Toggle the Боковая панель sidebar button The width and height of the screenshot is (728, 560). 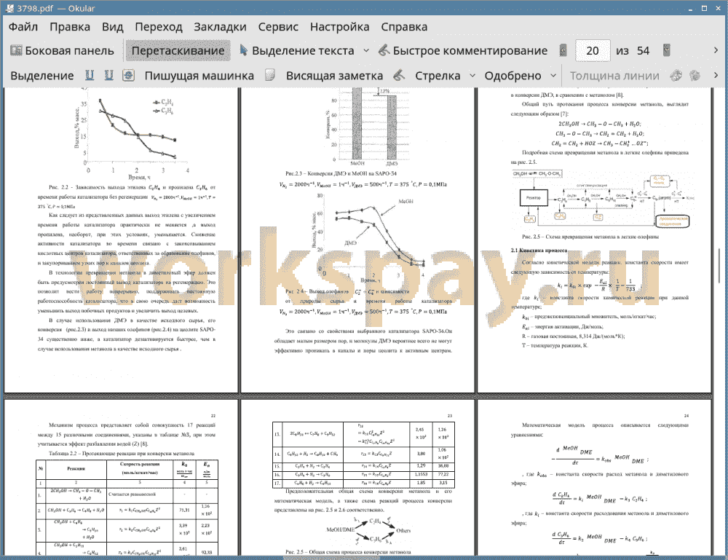(x=62, y=51)
